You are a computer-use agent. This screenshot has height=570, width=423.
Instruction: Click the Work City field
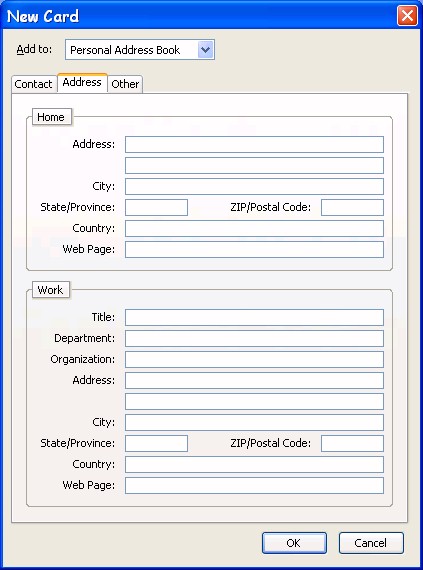click(x=254, y=422)
